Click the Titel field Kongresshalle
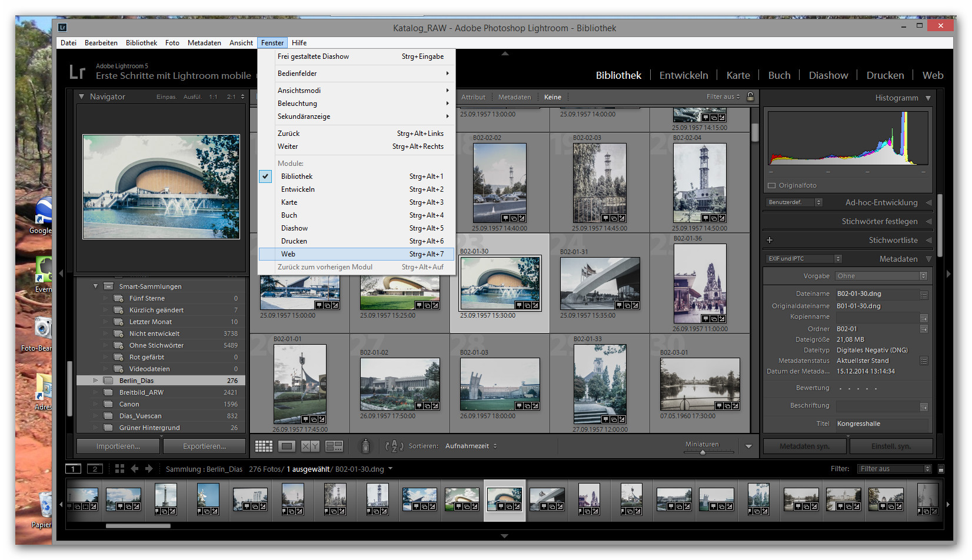The width and height of the screenshot is (972, 560). click(x=882, y=424)
